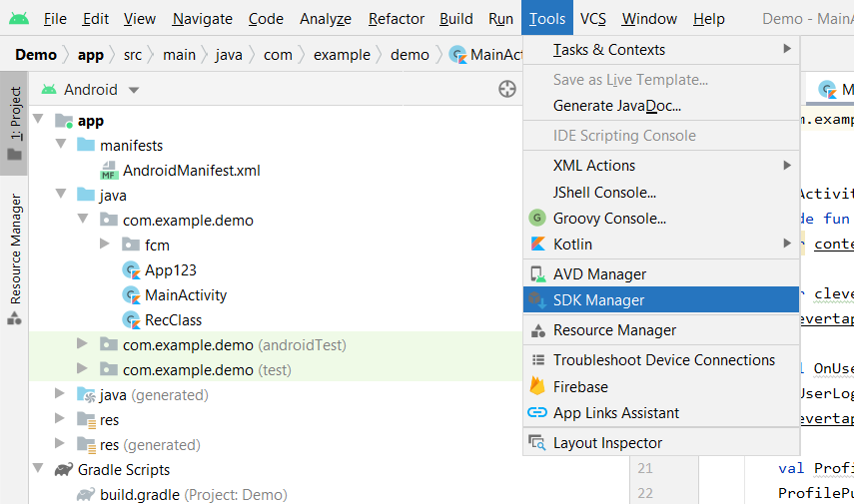
Task: Collapse the java folder
Action: (61, 194)
